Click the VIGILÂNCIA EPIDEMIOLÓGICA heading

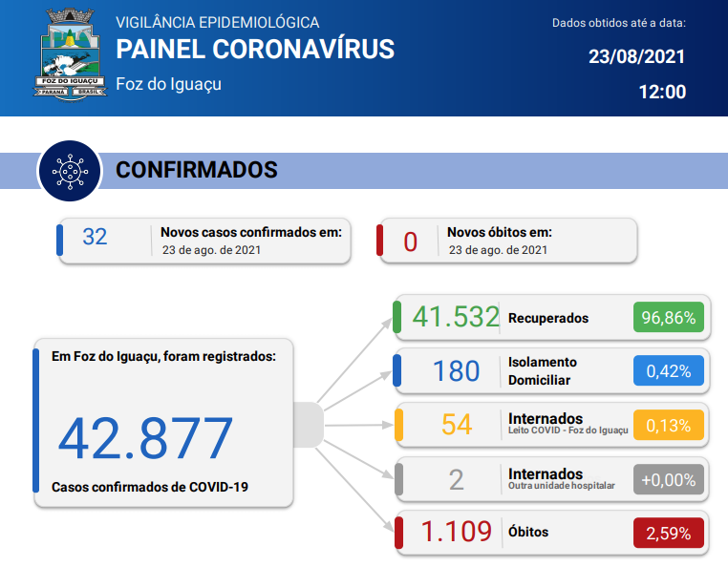click(217, 22)
